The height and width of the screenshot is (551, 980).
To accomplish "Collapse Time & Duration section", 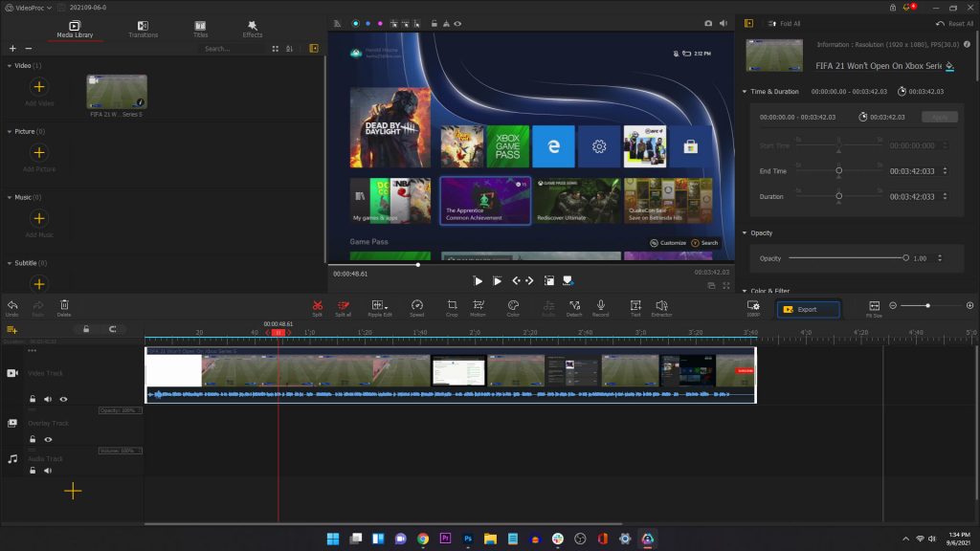I will [745, 92].
